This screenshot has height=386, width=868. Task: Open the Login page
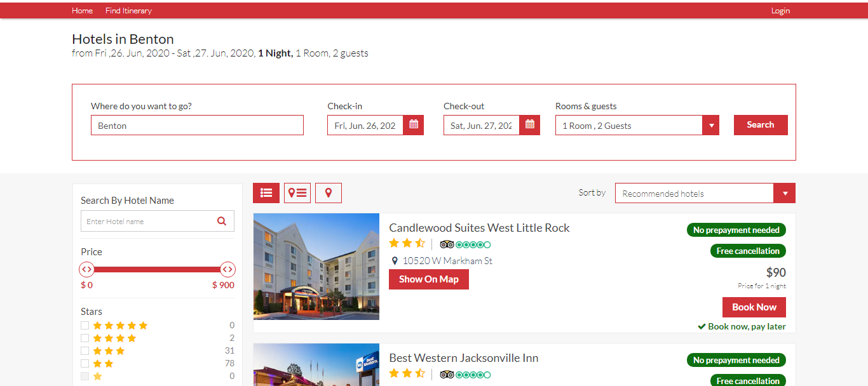click(780, 11)
